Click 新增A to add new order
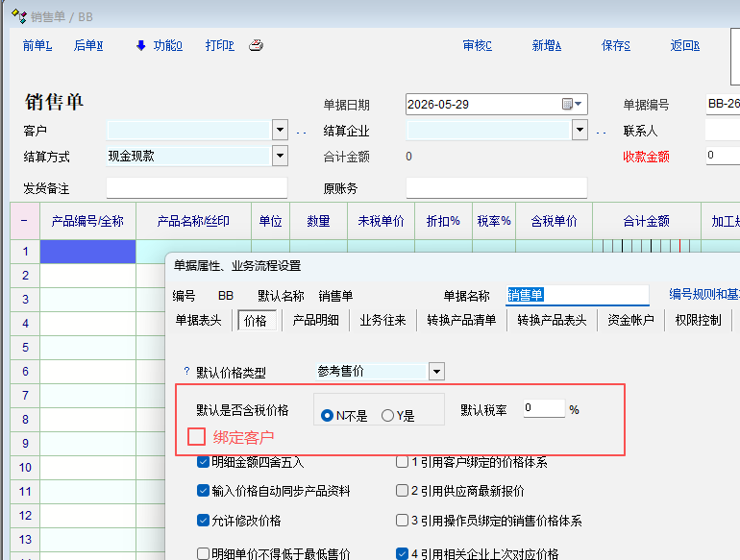740x560 pixels. tap(547, 46)
